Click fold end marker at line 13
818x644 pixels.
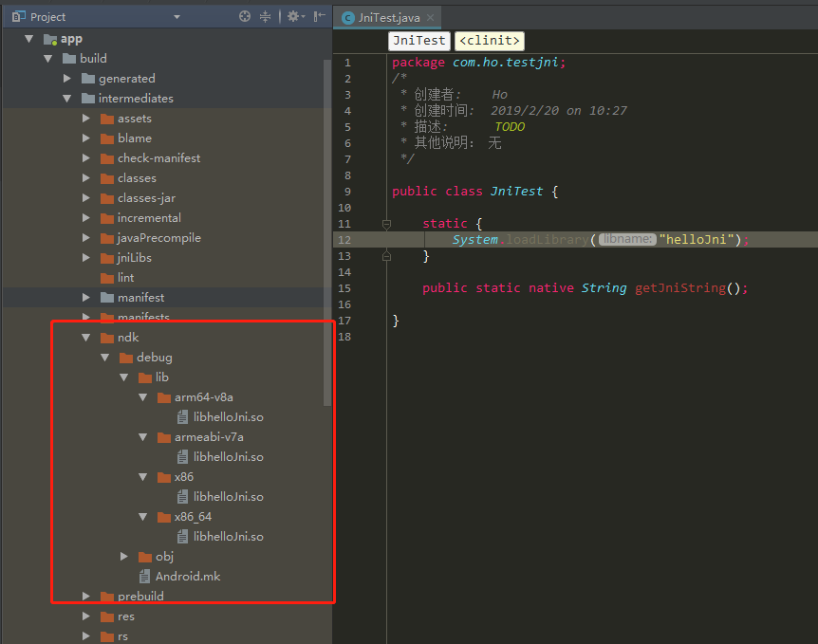click(386, 256)
